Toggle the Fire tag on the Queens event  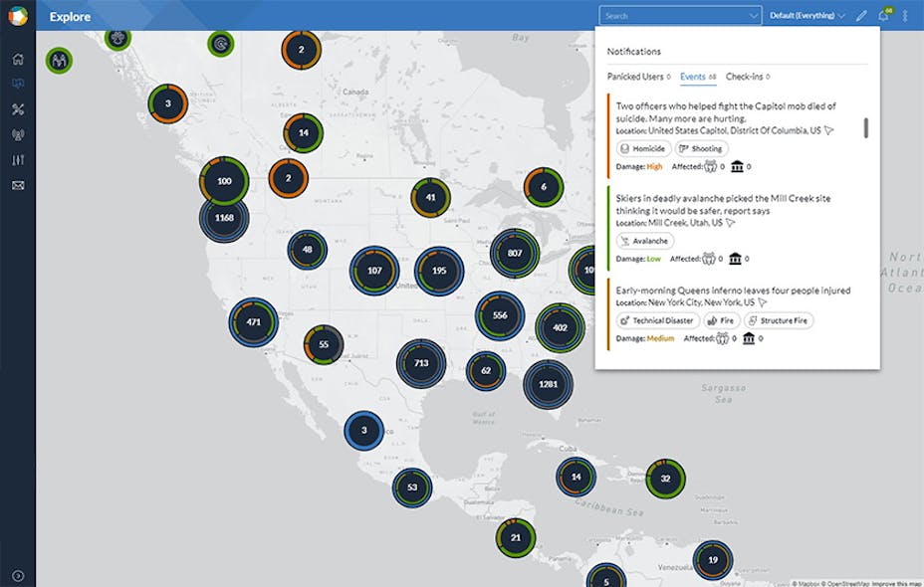click(x=722, y=320)
